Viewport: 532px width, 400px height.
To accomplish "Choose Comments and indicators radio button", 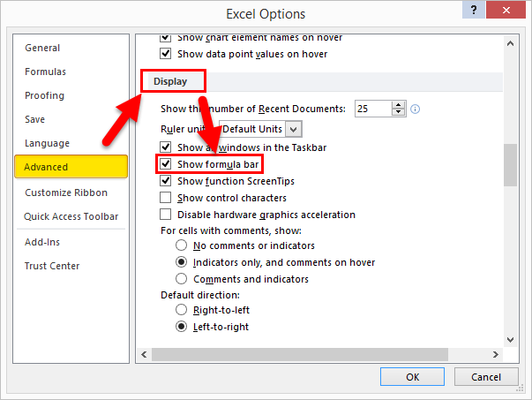I will pos(182,279).
